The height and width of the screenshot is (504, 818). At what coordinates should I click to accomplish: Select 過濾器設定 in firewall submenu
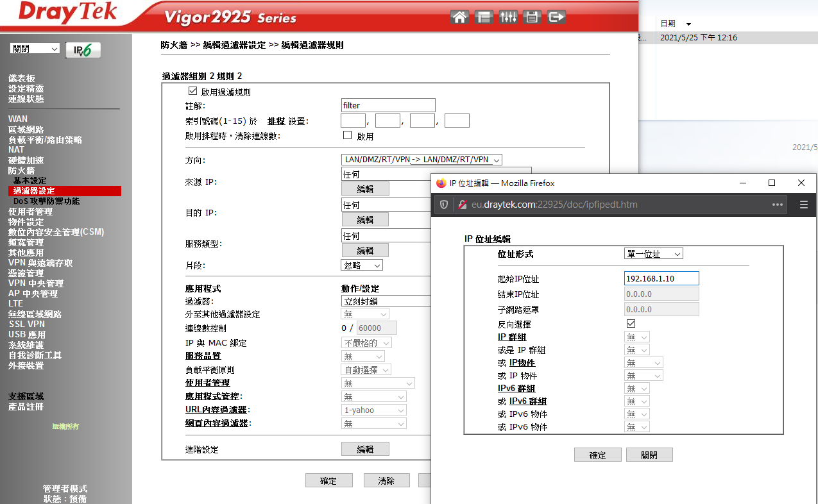34,191
